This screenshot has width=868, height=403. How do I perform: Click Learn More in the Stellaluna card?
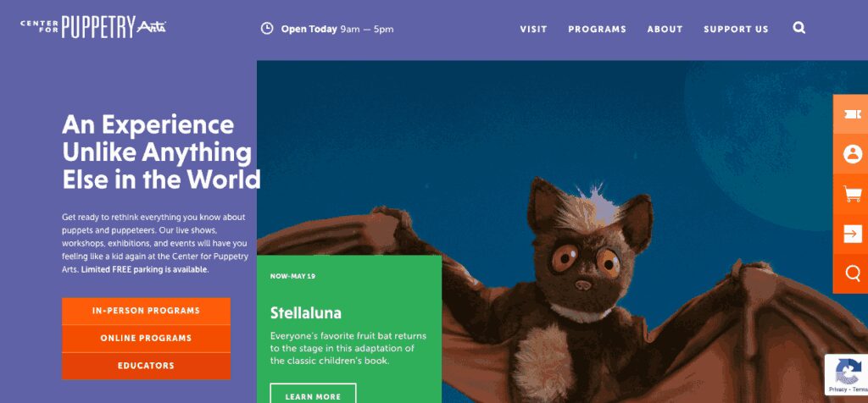pos(313,396)
